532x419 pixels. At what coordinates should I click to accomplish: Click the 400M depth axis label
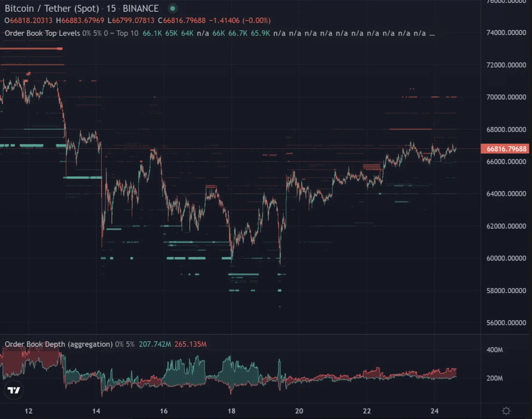tap(495, 350)
